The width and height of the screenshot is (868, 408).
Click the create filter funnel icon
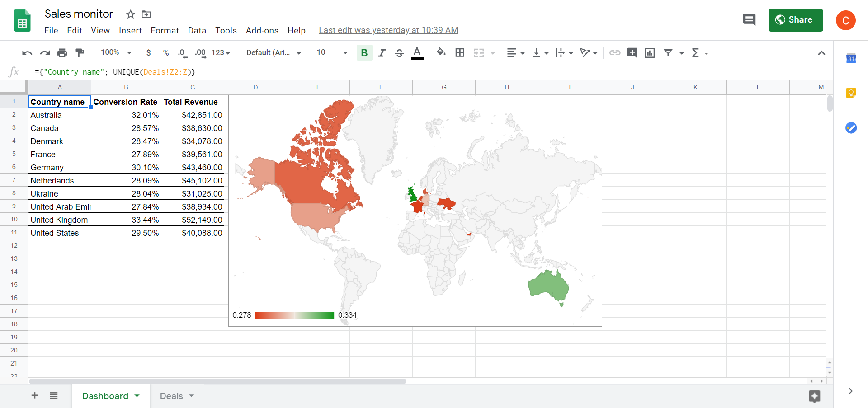tap(668, 53)
